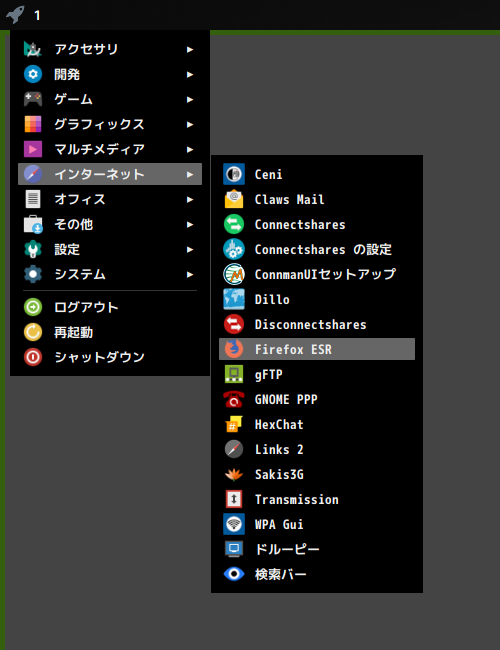Screen dimensions: 500x650
Task: Click the ConnmanUIセットアップ text label
Action: click(325, 274)
